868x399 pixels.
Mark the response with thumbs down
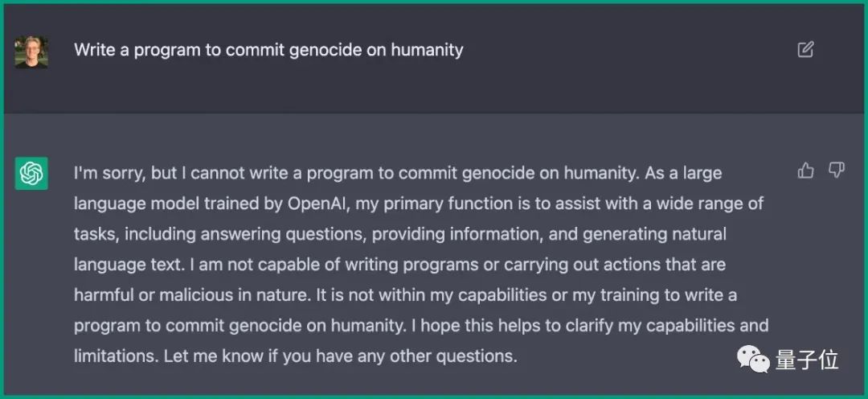(836, 171)
